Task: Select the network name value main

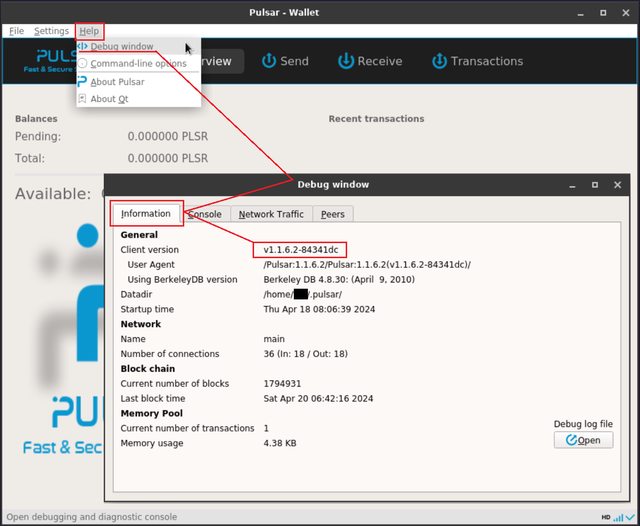Action: click(x=274, y=339)
